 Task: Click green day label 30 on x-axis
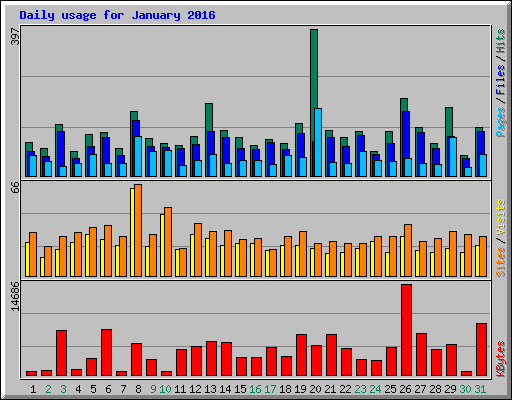[465, 389]
